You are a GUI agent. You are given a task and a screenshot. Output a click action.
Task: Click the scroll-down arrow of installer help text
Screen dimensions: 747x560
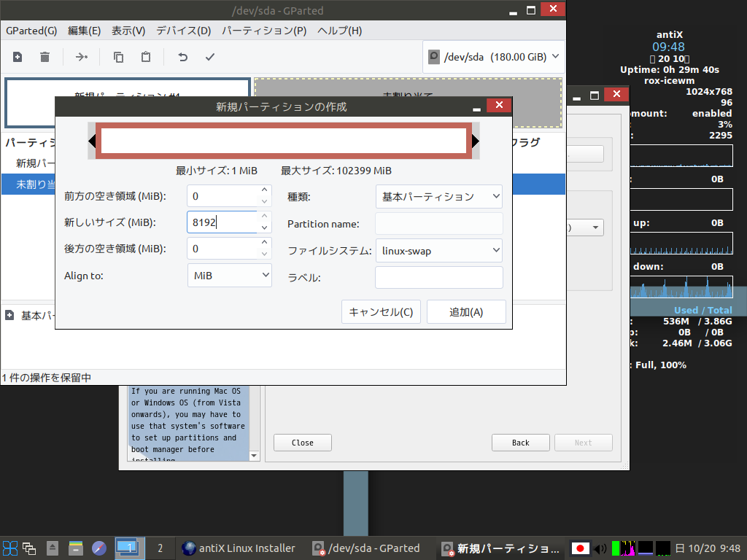click(x=254, y=456)
